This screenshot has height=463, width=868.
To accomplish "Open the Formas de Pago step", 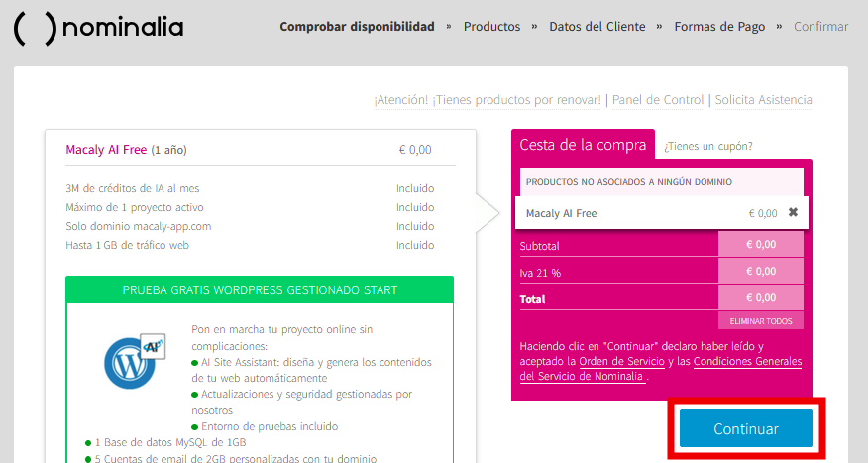I will click(x=719, y=27).
